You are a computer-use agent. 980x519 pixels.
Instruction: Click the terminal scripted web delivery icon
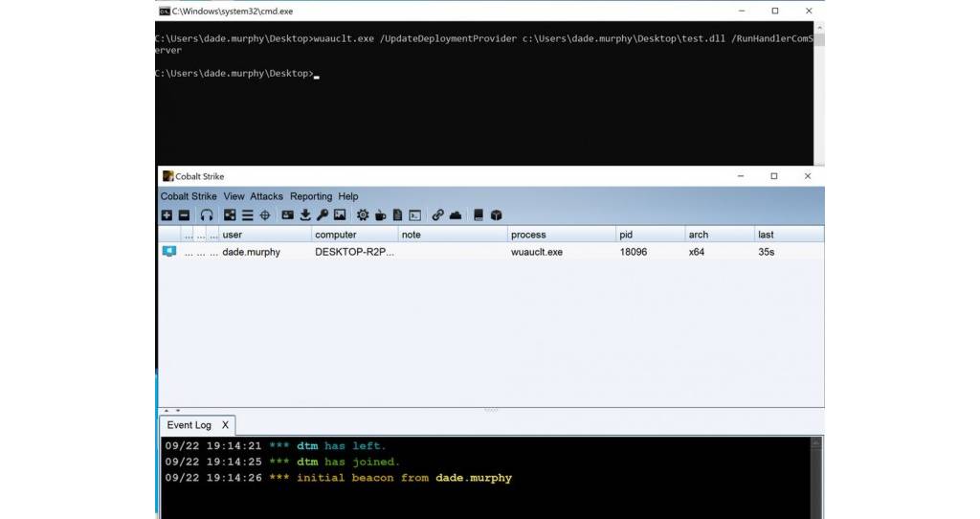pos(415,215)
